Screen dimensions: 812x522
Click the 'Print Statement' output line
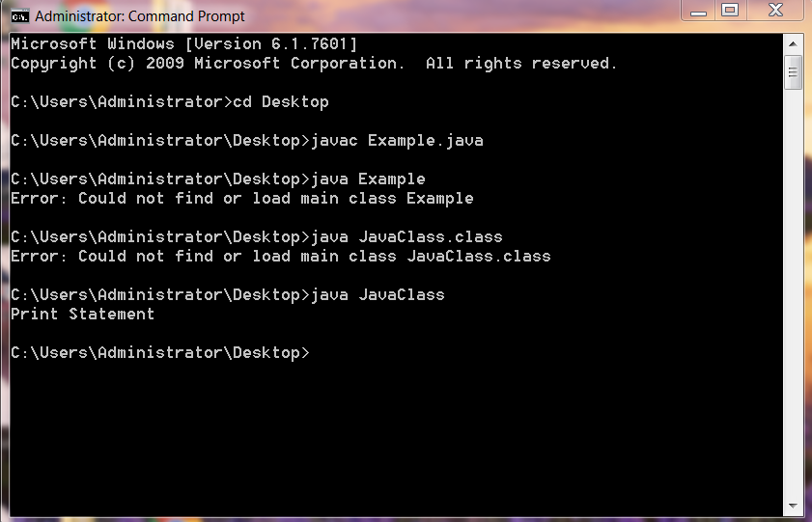[83, 315]
